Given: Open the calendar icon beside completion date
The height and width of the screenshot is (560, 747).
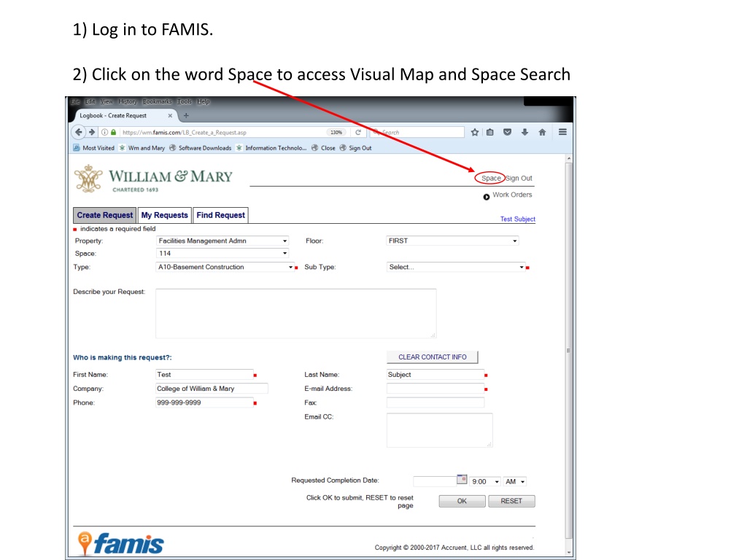Looking at the screenshot, I should click(x=462, y=480).
